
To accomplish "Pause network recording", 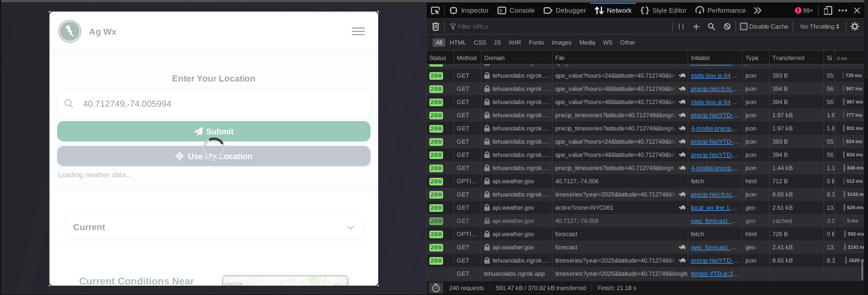I will coord(681,26).
